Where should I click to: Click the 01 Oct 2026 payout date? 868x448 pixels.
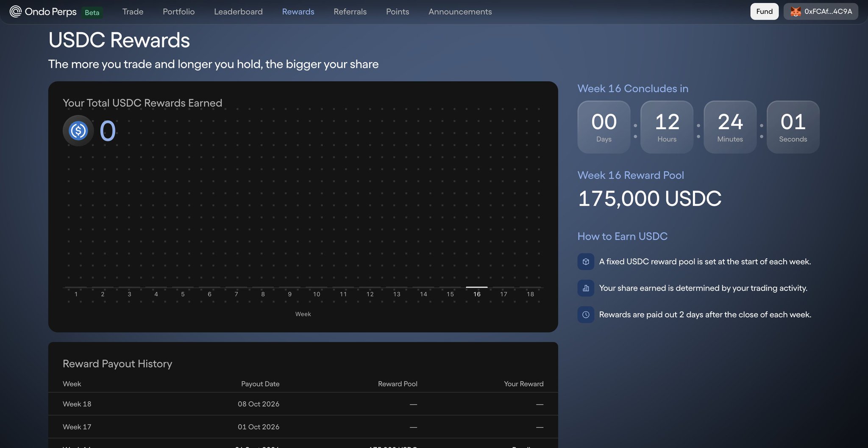point(259,427)
